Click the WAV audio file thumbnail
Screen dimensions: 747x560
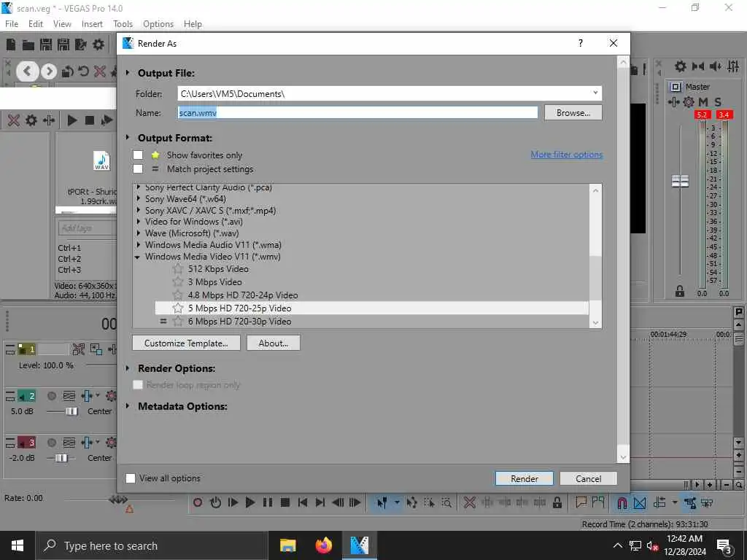101,161
